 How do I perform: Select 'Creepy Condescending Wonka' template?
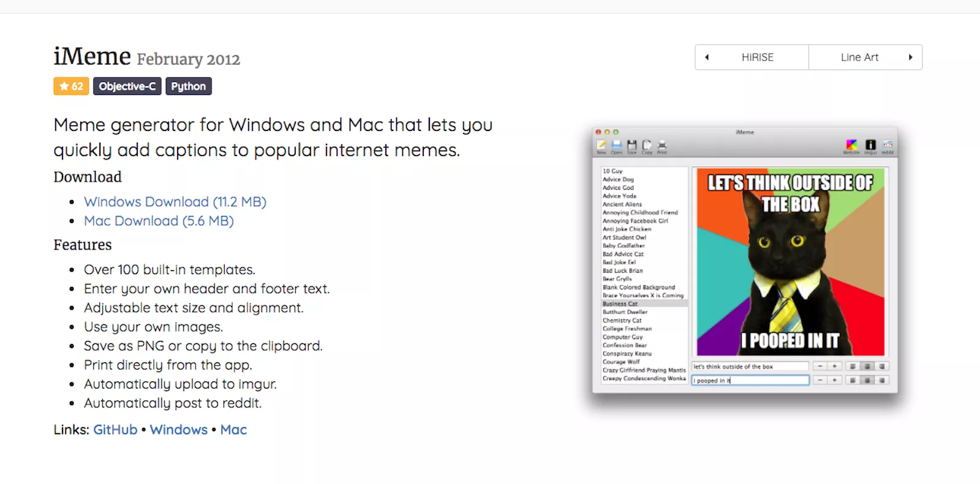coord(644,378)
